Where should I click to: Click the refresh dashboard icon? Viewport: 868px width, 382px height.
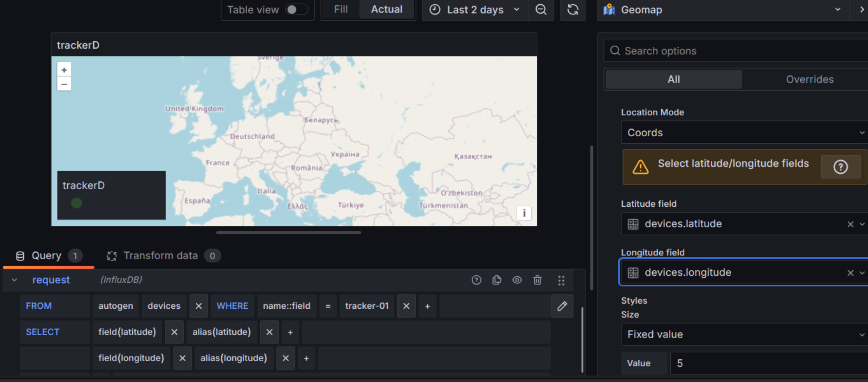click(572, 10)
